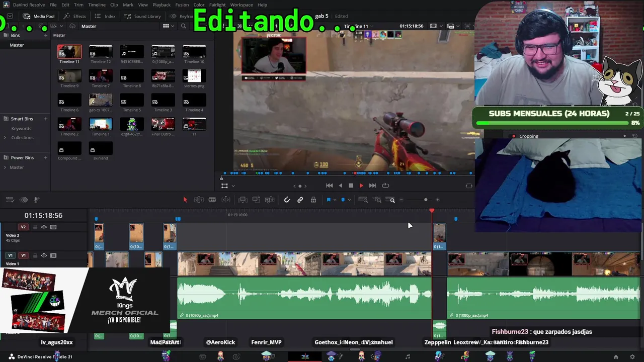Viewport: 644px width, 362px height.
Task: Toggle lock on Video 1 track
Action: tap(35, 255)
